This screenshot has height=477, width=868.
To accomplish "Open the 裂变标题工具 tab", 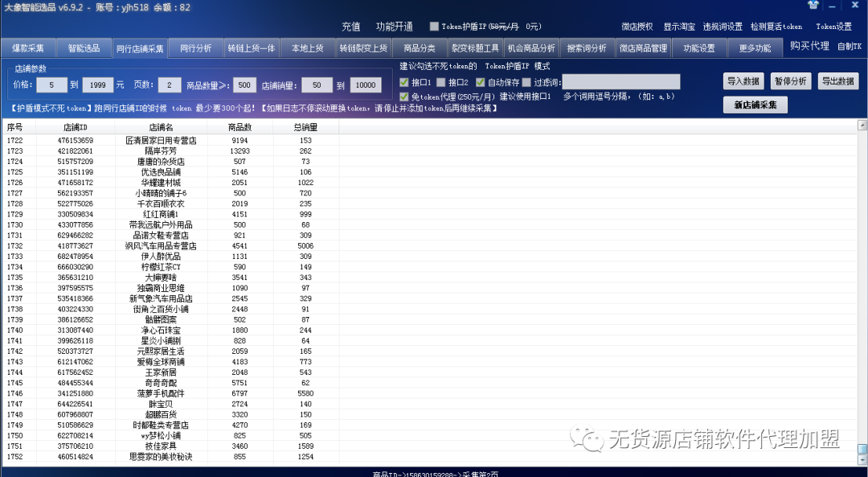I will tap(476, 48).
